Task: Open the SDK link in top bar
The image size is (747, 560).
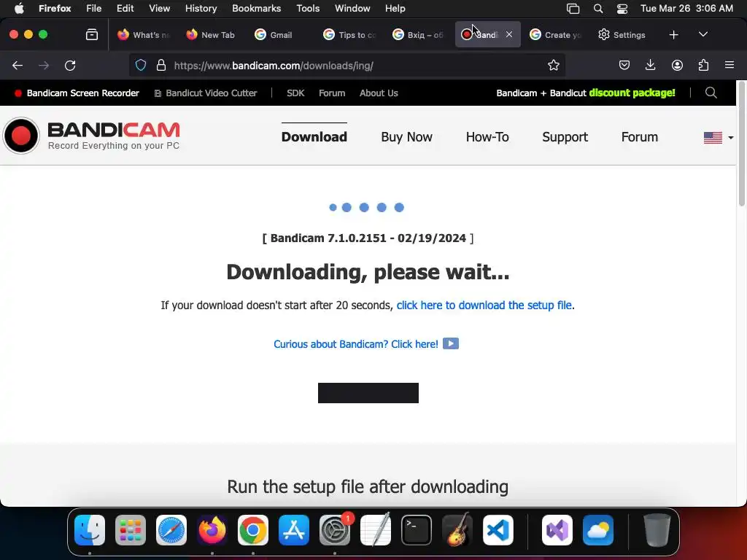Action: pyautogui.click(x=295, y=93)
